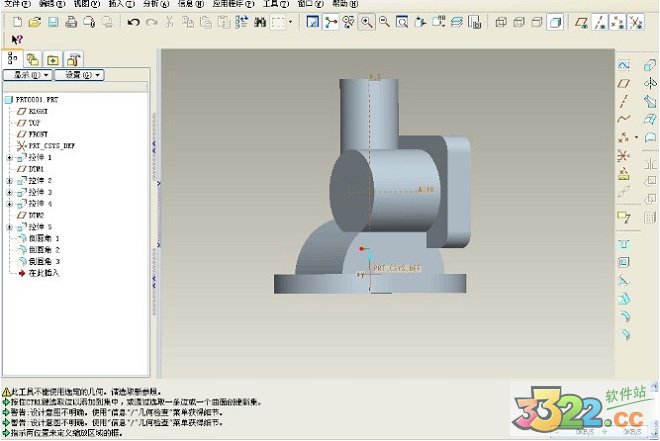Expand the 拉伸 5 feature node

pos(9,227)
